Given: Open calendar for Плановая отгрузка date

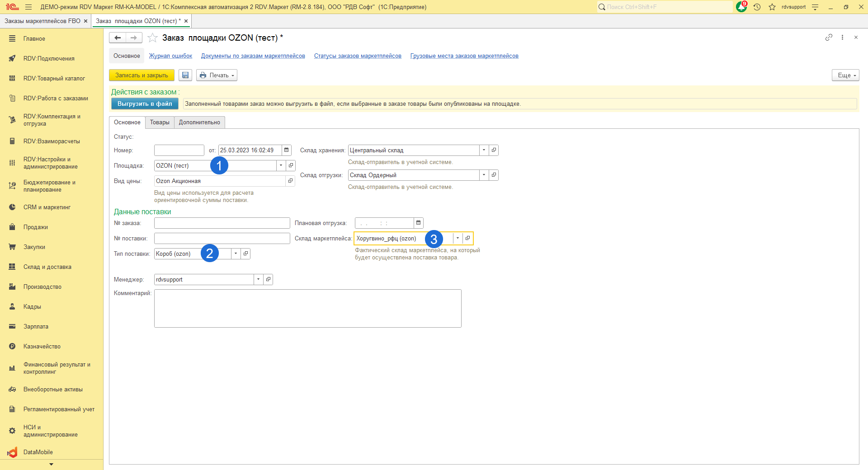Looking at the screenshot, I should pyautogui.click(x=419, y=223).
